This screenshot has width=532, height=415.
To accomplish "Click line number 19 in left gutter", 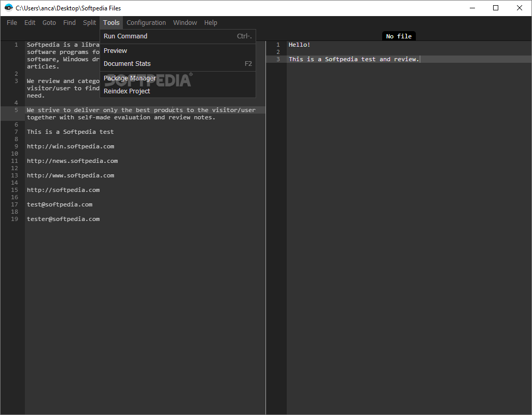I will [x=15, y=219].
